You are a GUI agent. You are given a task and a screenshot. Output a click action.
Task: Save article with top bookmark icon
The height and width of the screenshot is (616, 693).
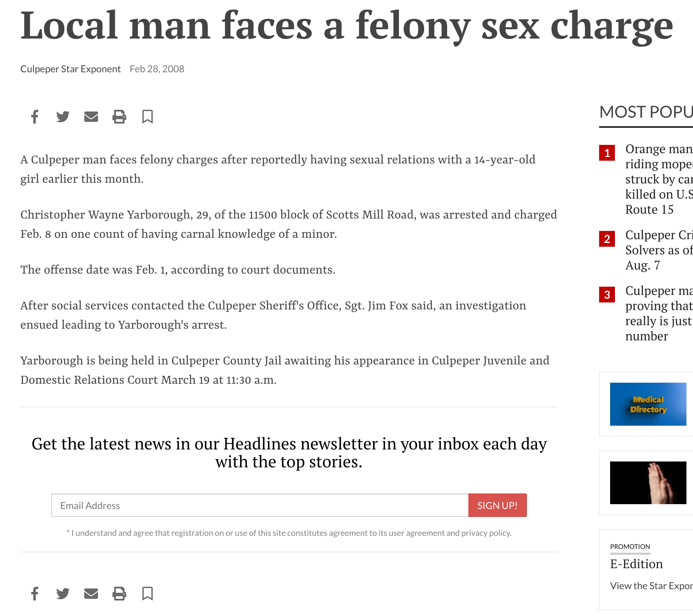148,117
